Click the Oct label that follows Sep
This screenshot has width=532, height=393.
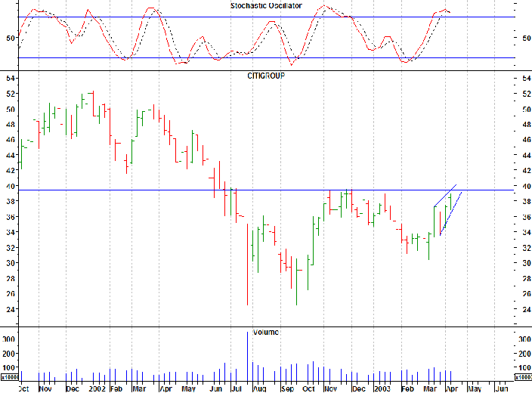309,388
